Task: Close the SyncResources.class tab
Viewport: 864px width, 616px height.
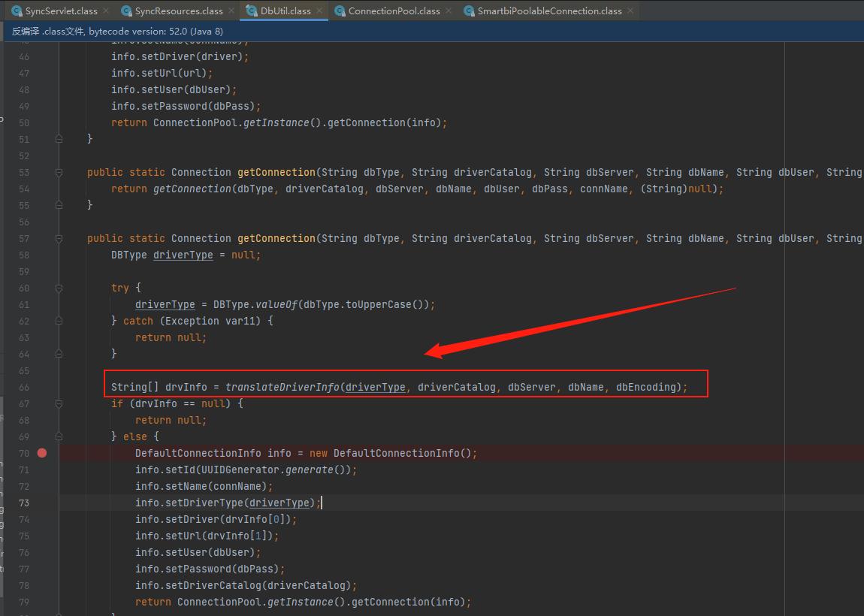Action: 230,11
